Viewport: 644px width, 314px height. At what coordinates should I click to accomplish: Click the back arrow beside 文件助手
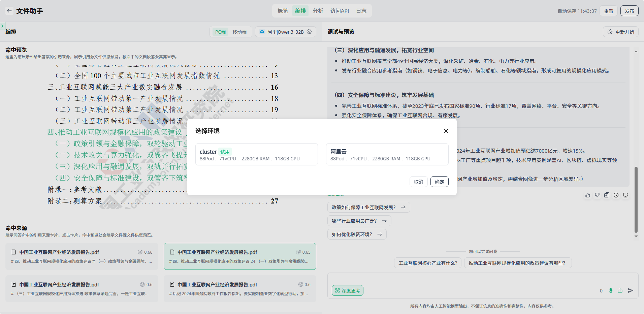pyautogui.click(x=9, y=11)
